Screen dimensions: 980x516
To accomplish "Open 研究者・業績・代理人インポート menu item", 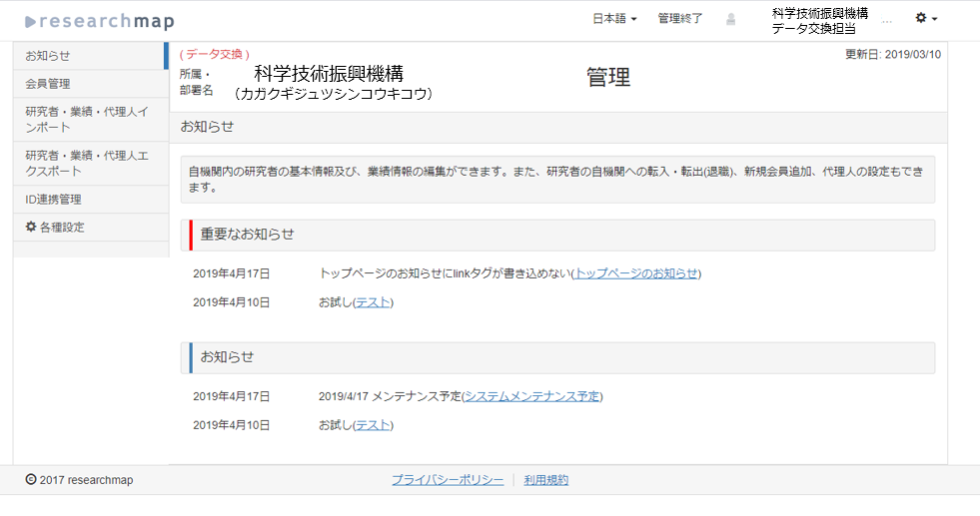I will [91, 120].
